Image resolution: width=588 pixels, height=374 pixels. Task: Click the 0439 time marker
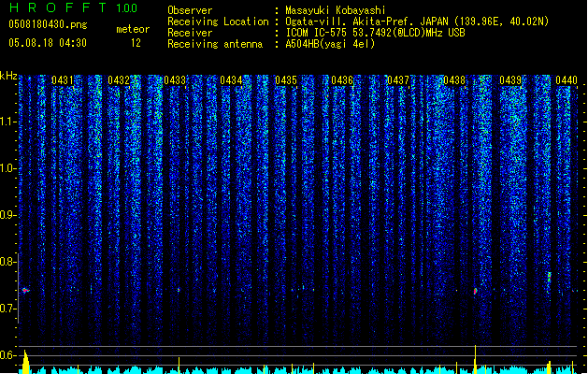[510, 80]
